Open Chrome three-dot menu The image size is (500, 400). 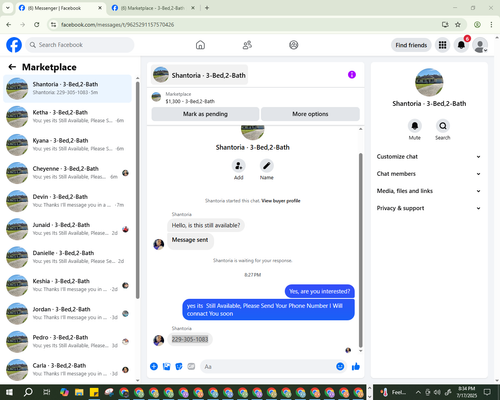(491, 25)
